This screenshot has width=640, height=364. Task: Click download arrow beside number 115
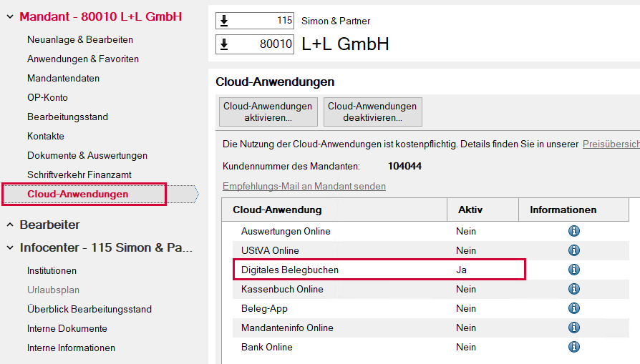tap(224, 21)
